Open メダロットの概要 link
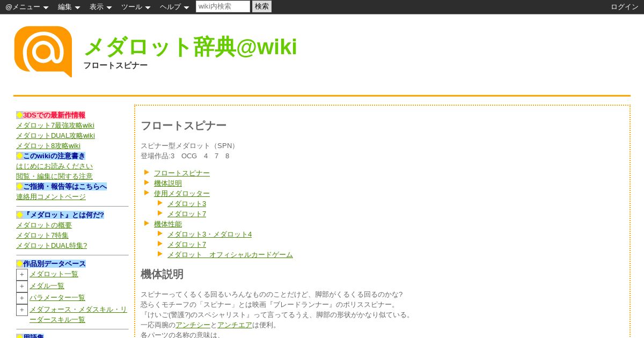The width and height of the screenshot is (644, 338). 44,225
